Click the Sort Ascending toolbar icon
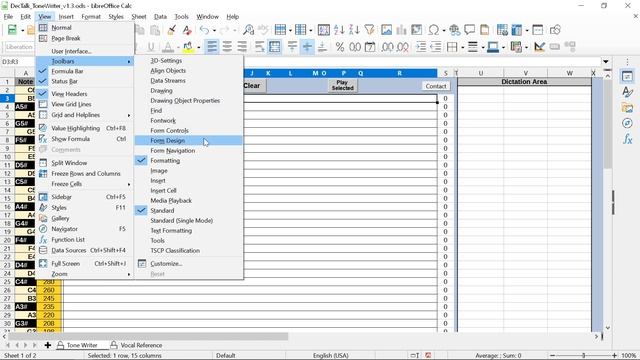This screenshot has height=360, width=640. pos(339,30)
